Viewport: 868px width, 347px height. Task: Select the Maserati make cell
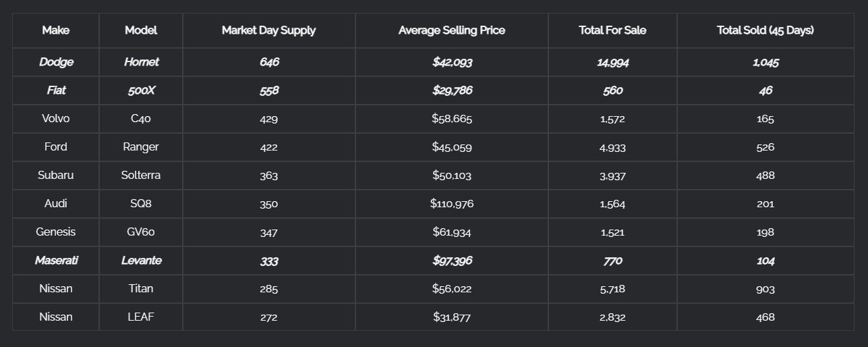[56, 261]
